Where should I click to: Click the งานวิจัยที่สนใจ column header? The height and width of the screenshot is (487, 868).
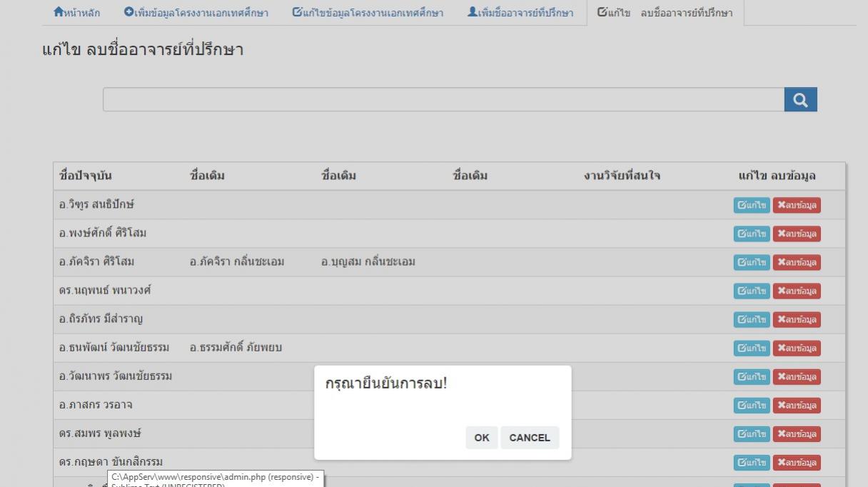tap(622, 176)
